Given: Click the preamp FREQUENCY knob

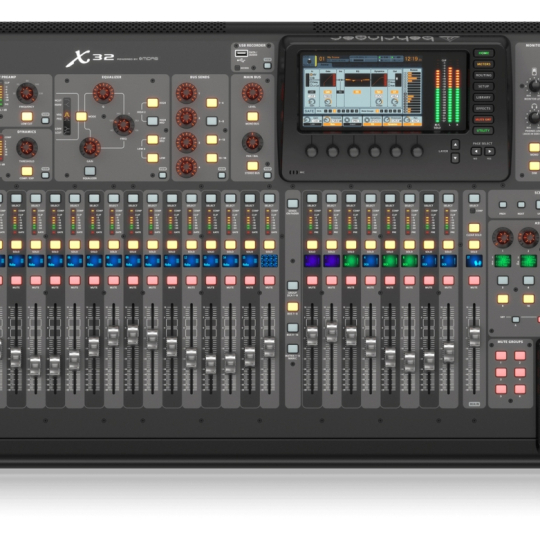Looking at the screenshot, I should pos(27,93).
